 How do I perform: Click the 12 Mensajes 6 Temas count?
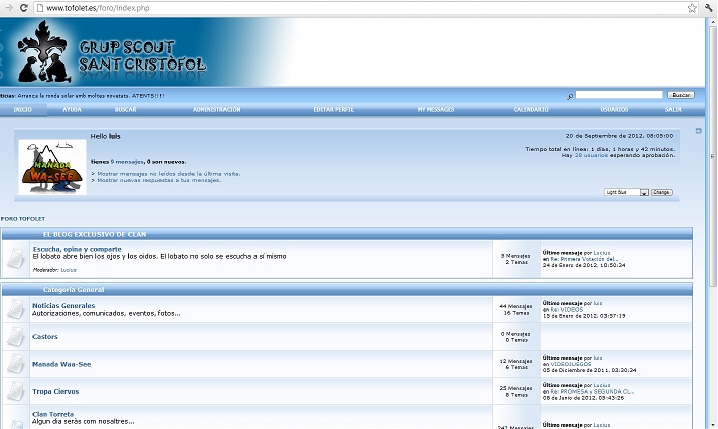point(516,364)
